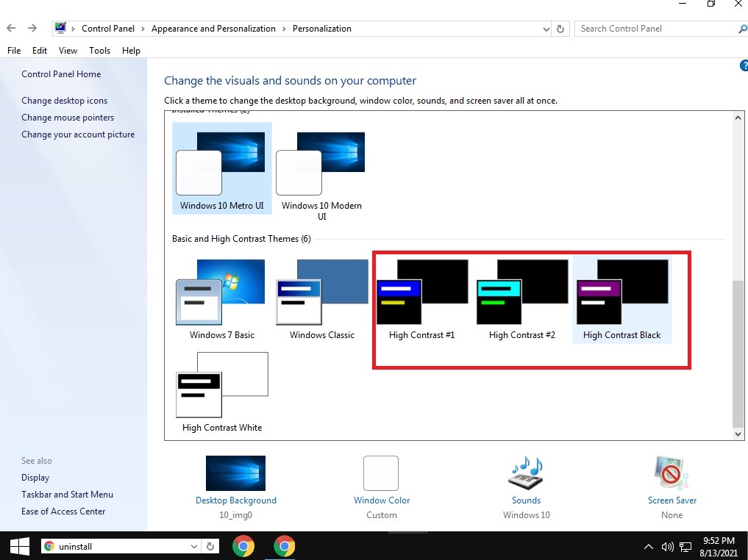The image size is (748, 560).
Task: Click the refresh icon beside the address bar
Action: point(560,28)
